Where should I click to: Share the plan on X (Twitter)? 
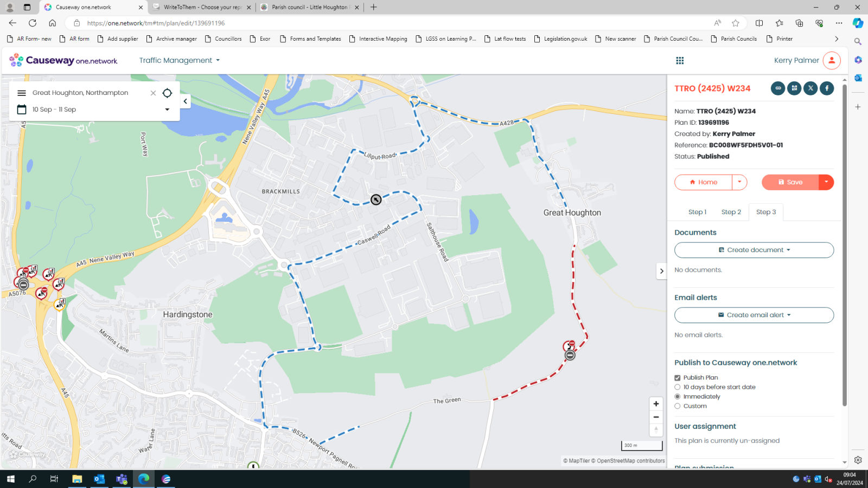pyautogui.click(x=810, y=88)
